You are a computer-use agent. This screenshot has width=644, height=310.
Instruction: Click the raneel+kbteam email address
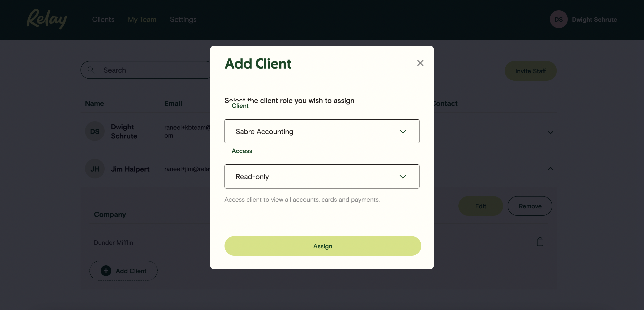(x=187, y=131)
